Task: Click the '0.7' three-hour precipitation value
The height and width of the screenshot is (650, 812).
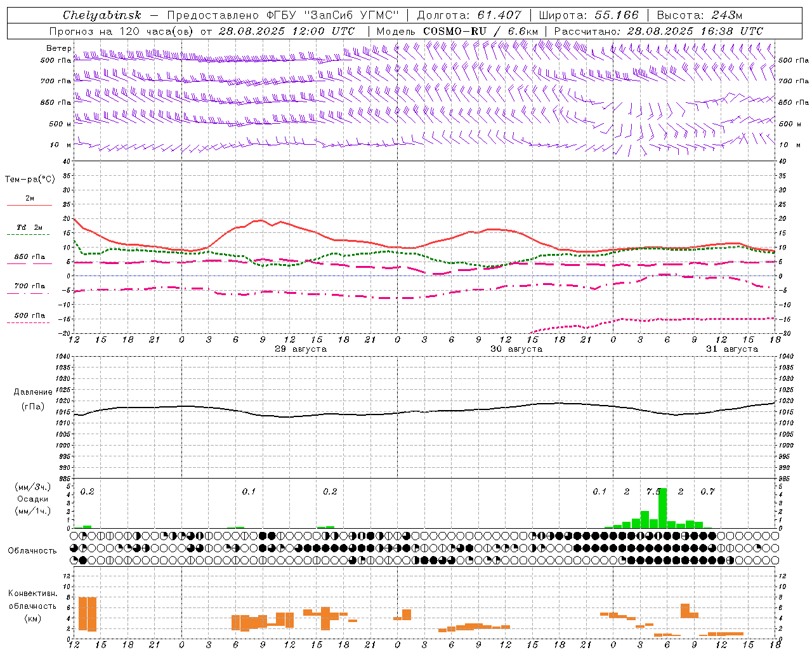Action: click(x=707, y=492)
